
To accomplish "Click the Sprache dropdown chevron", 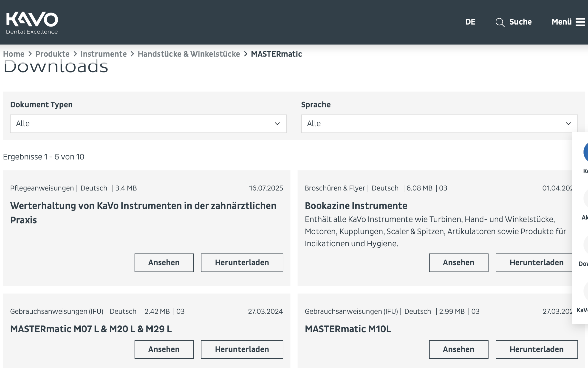I will point(568,124).
